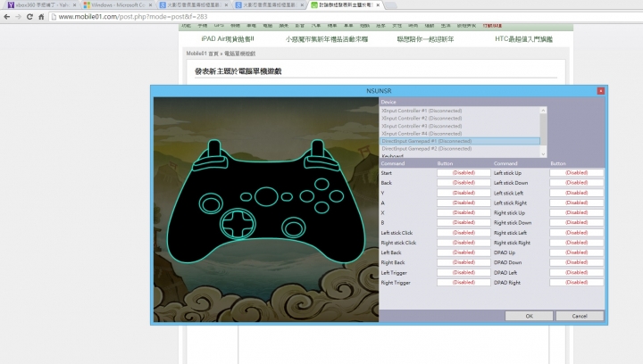
Task: Set the button for DPAD Right
Action: pyautogui.click(x=577, y=282)
